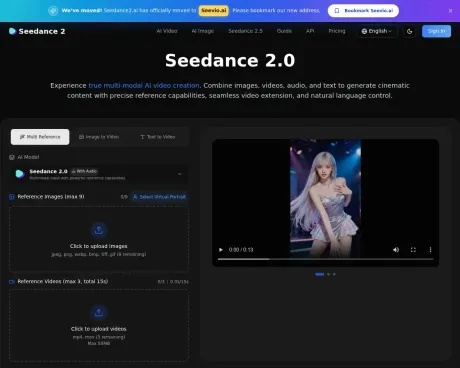460x368 pixels.
Task: Expand the English language dropdown
Action: 377,31
